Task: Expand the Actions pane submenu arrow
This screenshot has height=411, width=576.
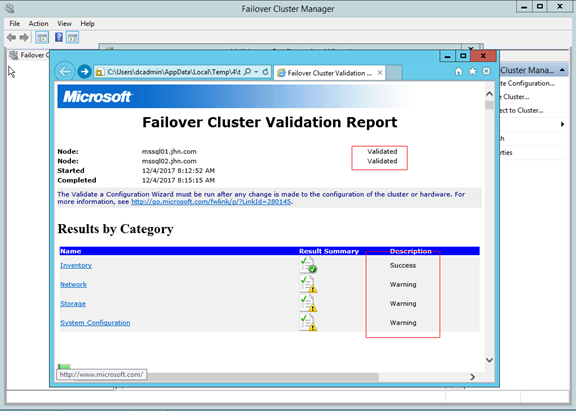Action: (x=562, y=124)
